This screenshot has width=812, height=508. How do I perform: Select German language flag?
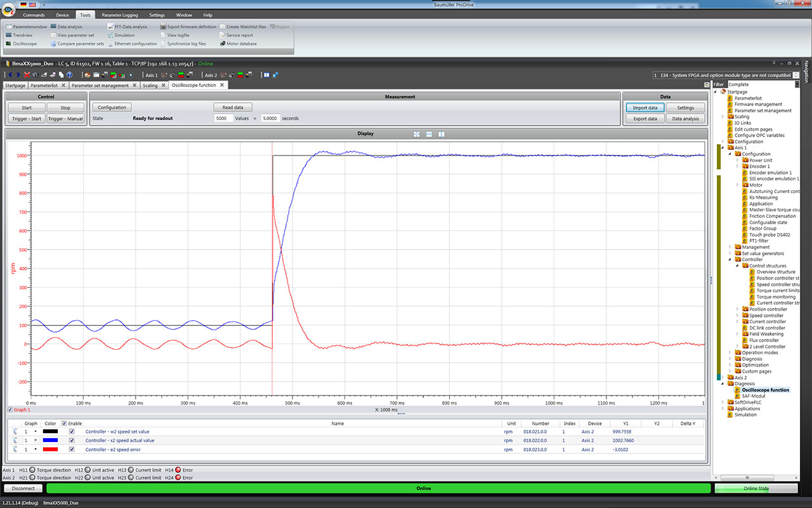[x=23, y=4]
